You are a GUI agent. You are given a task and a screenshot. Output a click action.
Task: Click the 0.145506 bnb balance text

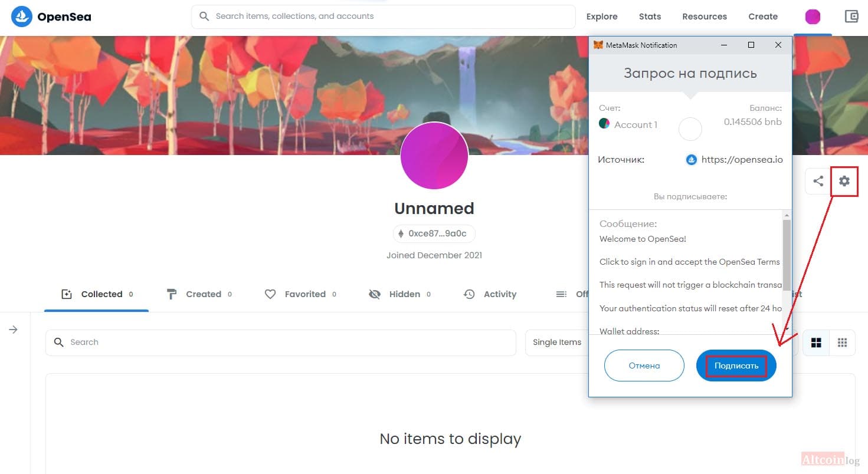coord(753,122)
